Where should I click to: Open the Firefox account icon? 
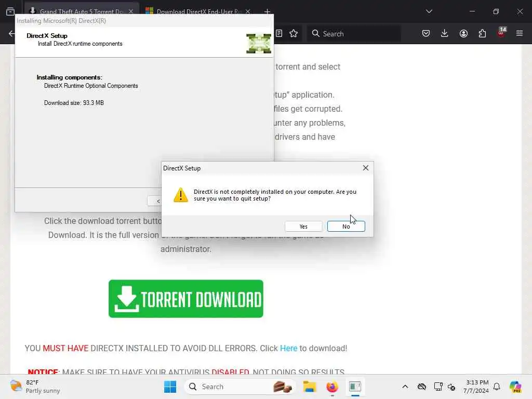463,33
